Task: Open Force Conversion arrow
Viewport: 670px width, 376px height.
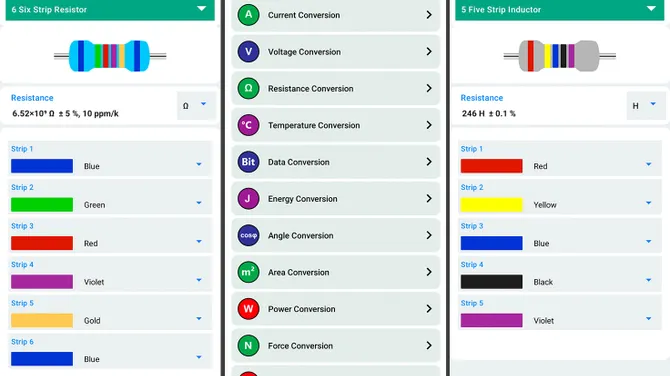Action: pyautogui.click(x=429, y=346)
